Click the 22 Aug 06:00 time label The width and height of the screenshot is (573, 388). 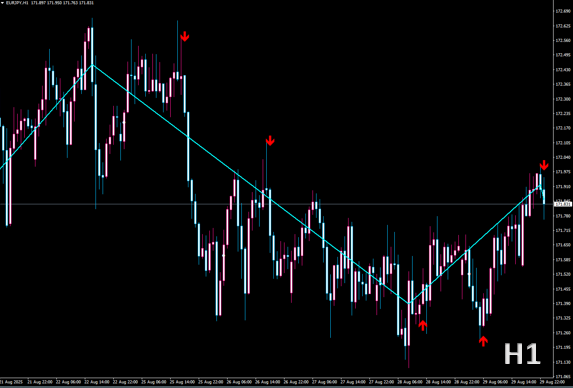69,382
